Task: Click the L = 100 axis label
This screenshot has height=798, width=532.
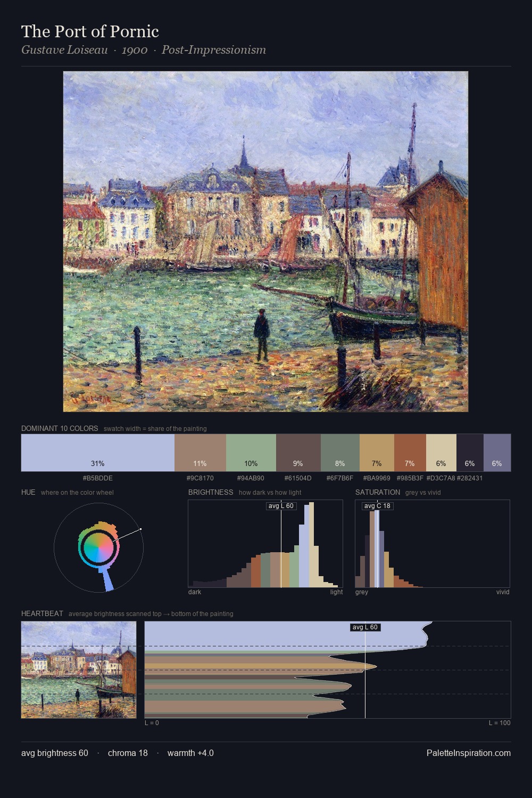Action: point(500,723)
